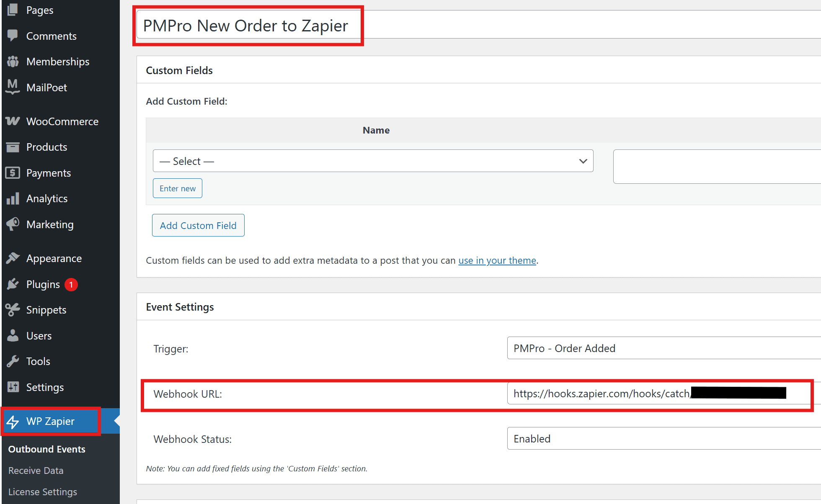
Task: Select the Products sidebar icon
Action: point(13,147)
